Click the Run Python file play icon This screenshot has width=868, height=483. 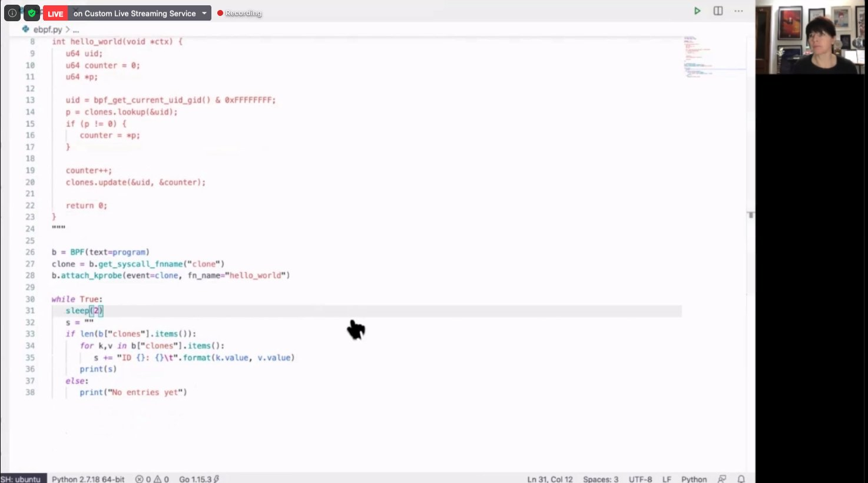coord(697,11)
